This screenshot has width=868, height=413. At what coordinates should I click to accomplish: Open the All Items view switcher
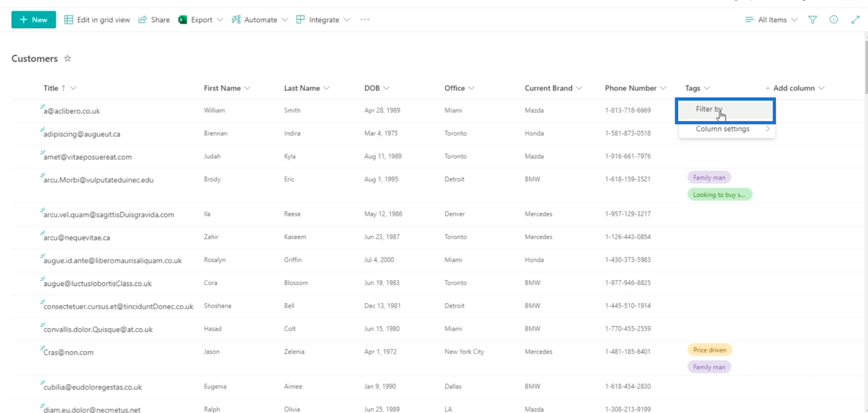[771, 20]
